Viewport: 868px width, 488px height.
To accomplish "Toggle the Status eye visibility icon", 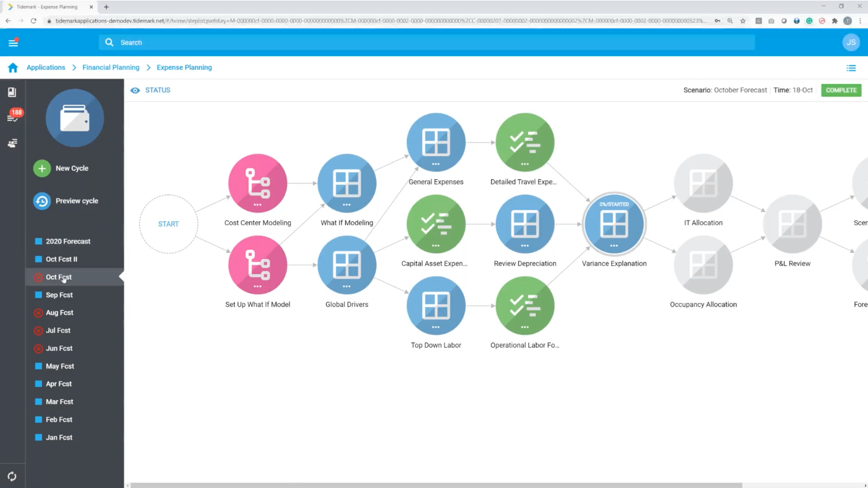I will (135, 91).
